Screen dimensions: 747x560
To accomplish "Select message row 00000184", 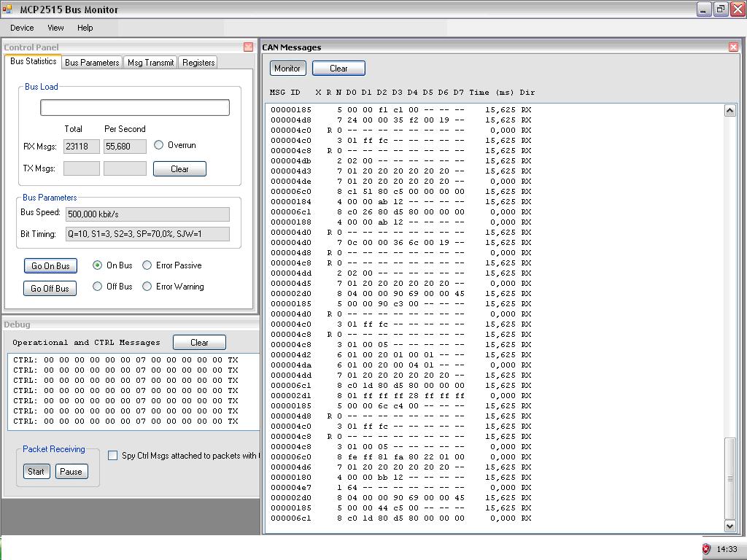I will pos(401,201).
